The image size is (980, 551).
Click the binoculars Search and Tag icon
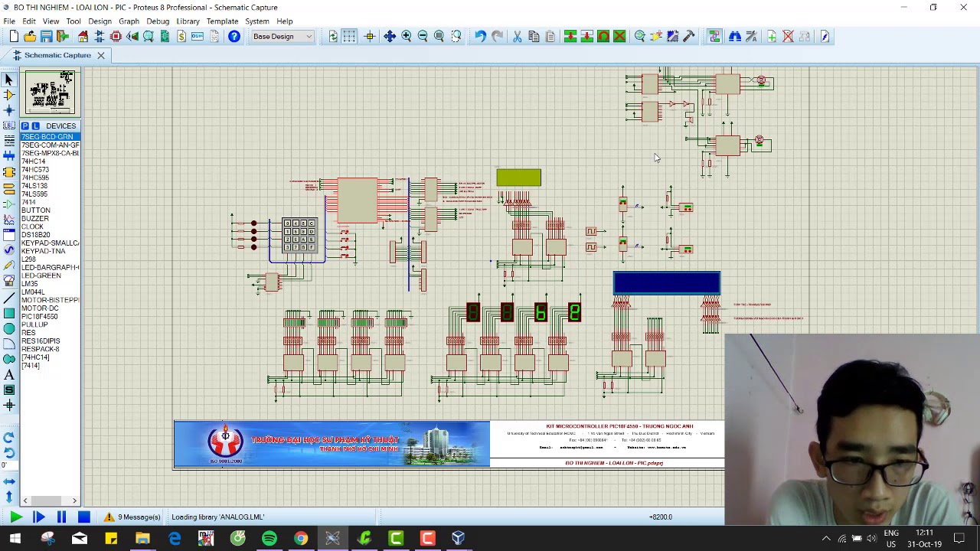(x=734, y=36)
